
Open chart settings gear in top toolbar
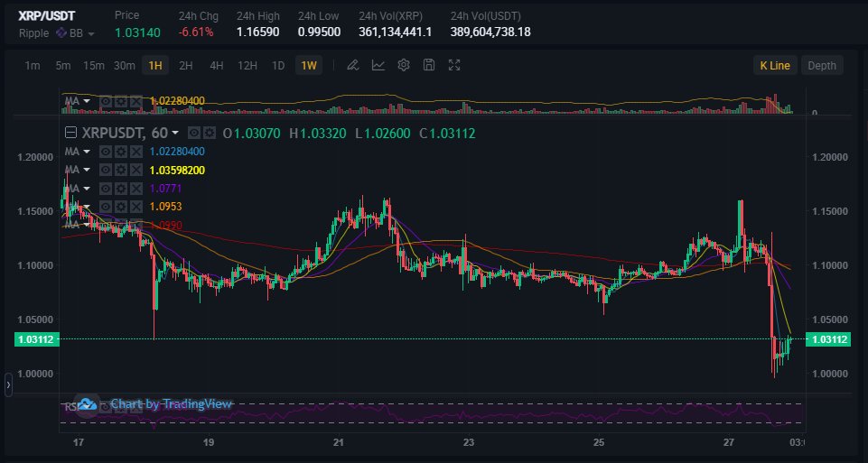404,65
